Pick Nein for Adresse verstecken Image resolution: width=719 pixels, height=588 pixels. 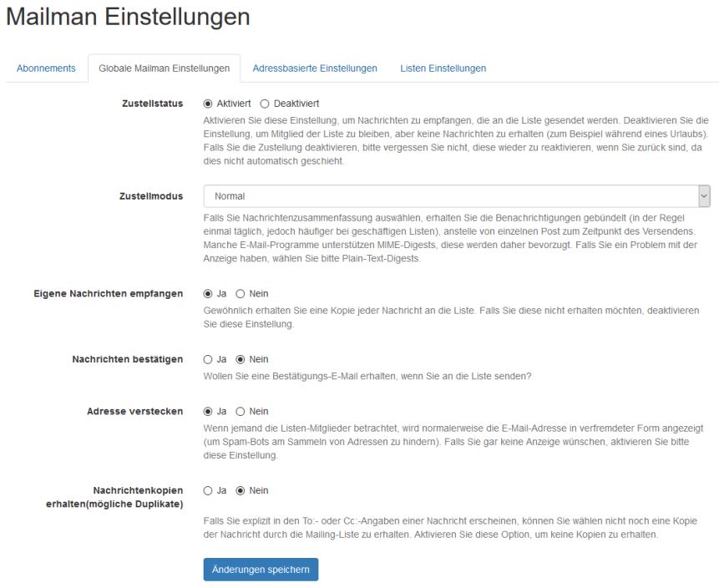pos(241,411)
